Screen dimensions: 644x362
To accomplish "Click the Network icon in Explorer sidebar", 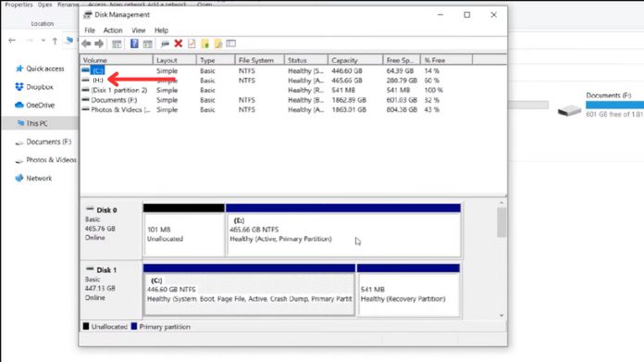I will click(19, 178).
